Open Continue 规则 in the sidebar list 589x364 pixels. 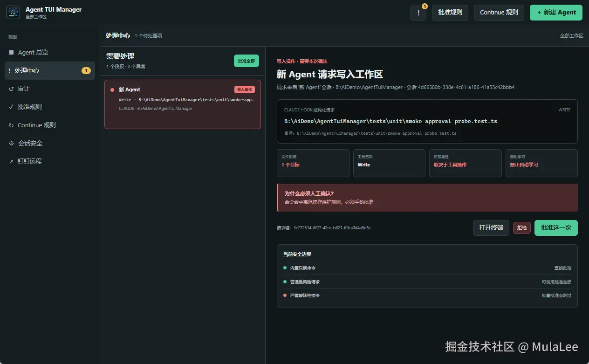(x=50, y=125)
